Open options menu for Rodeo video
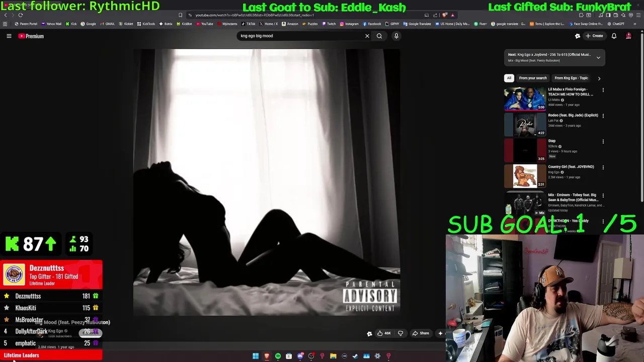The width and height of the screenshot is (644, 362). (x=603, y=116)
